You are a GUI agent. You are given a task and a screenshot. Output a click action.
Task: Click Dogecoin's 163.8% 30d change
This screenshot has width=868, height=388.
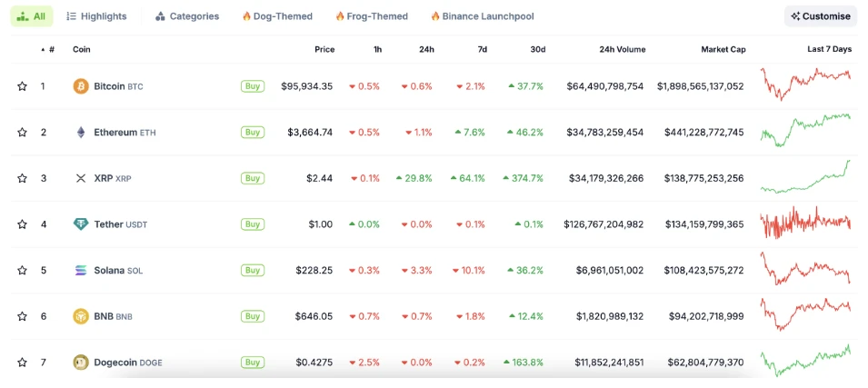click(524, 363)
